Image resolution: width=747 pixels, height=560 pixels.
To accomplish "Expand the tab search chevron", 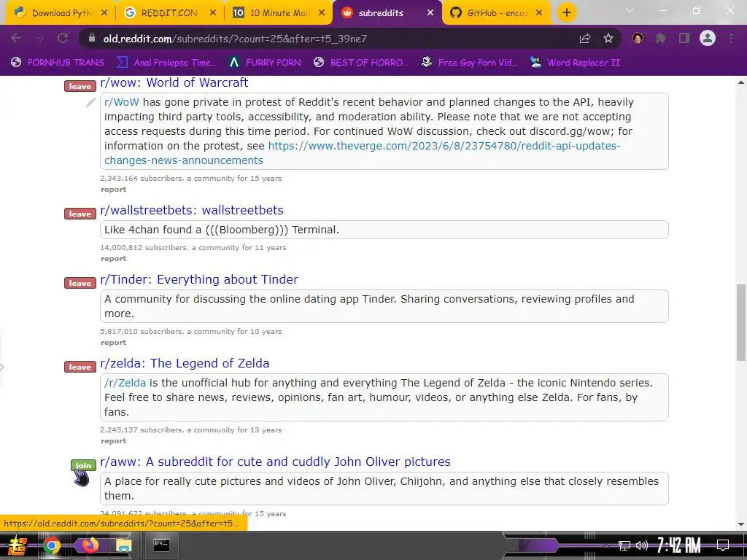I will [630, 10].
